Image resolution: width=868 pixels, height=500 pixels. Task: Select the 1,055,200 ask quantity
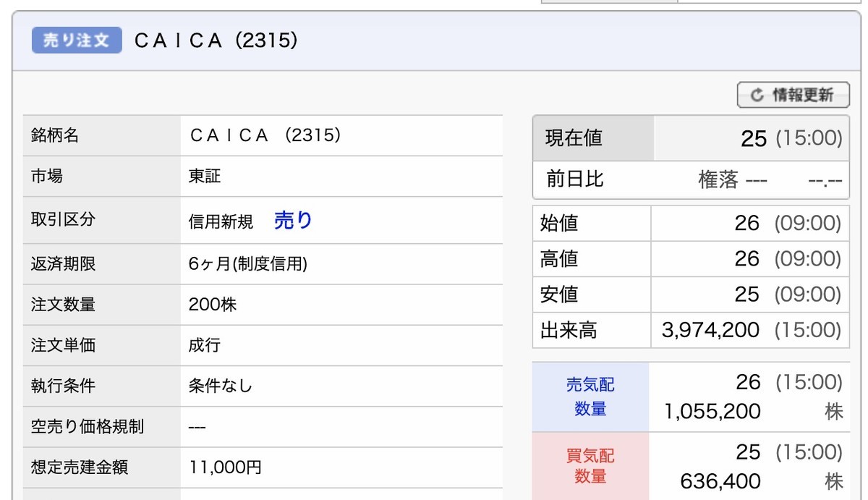712,412
